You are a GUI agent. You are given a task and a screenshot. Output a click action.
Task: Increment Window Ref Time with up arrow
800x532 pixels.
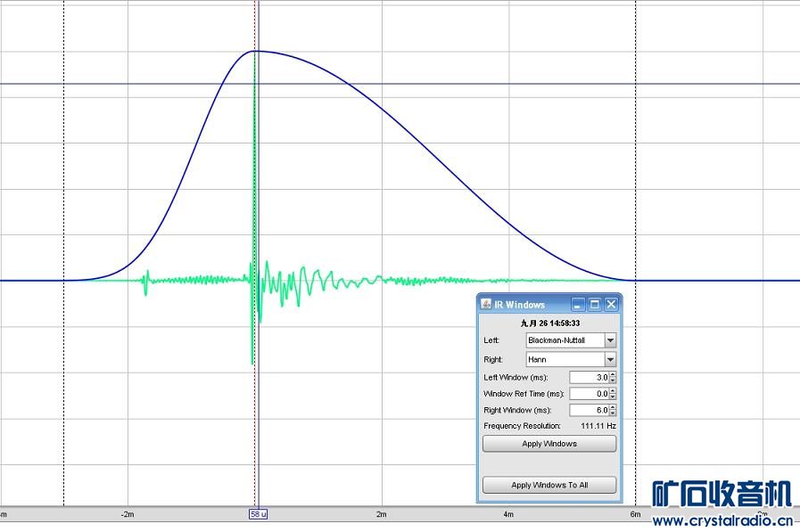(x=613, y=391)
